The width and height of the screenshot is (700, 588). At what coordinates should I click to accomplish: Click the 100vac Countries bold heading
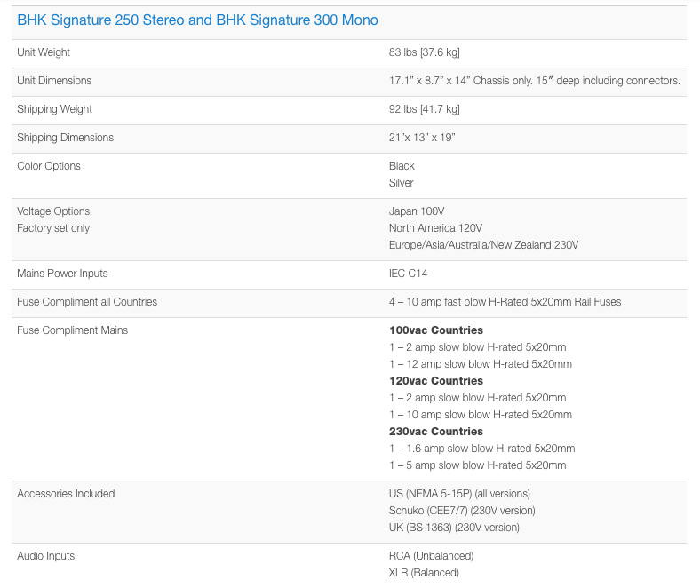point(435,330)
